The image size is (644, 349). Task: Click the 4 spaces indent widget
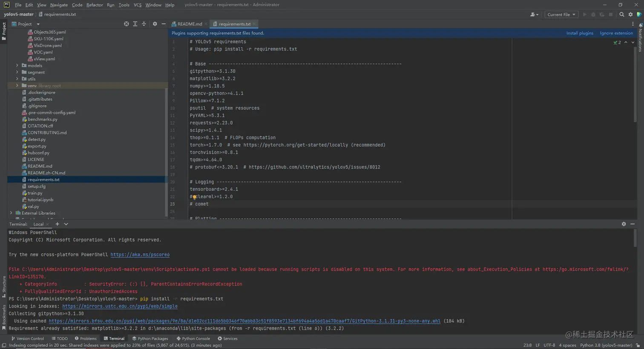click(567, 345)
